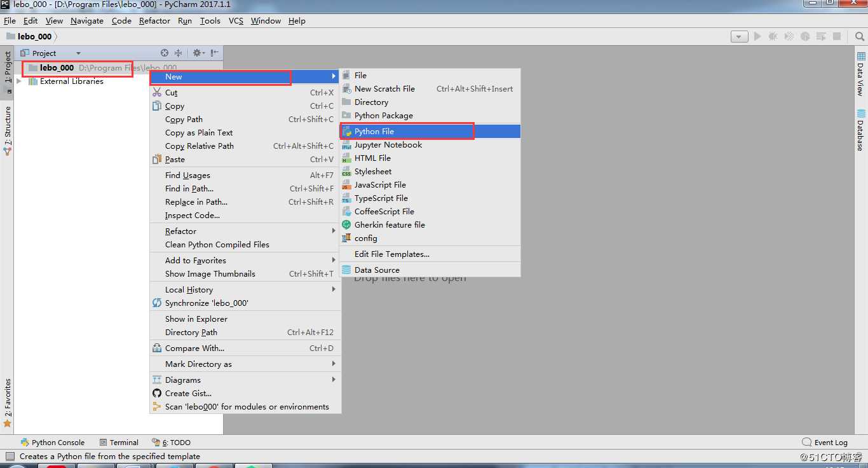Select TypeScript File option
The image size is (868, 468).
point(430,198)
